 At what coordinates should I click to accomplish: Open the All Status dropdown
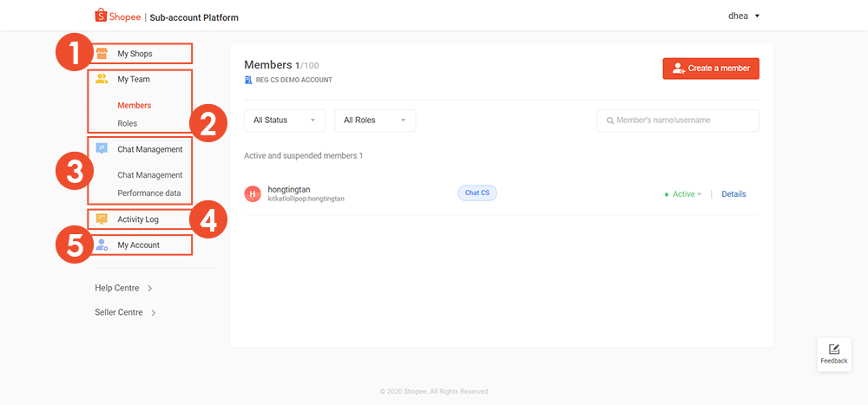pos(285,120)
